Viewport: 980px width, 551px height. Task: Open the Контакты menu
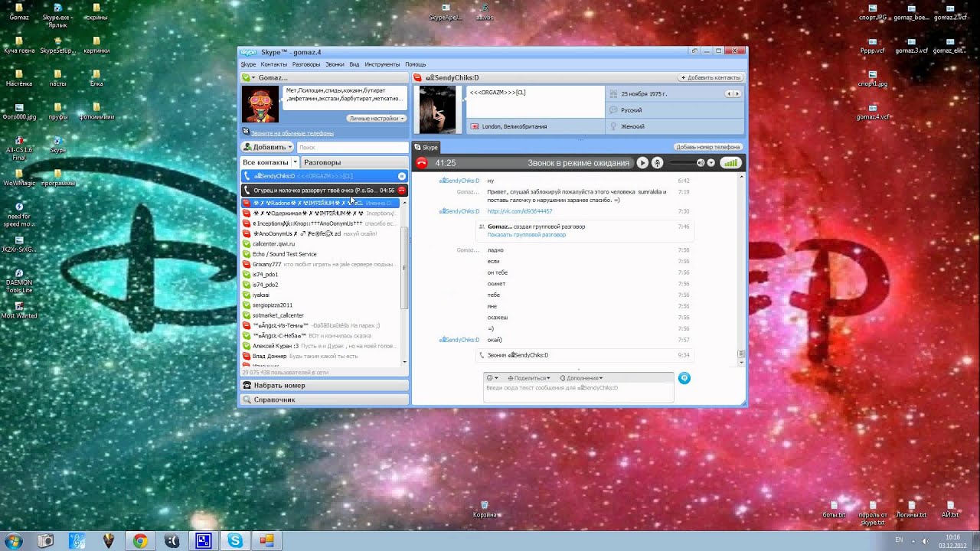pos(274,64)
